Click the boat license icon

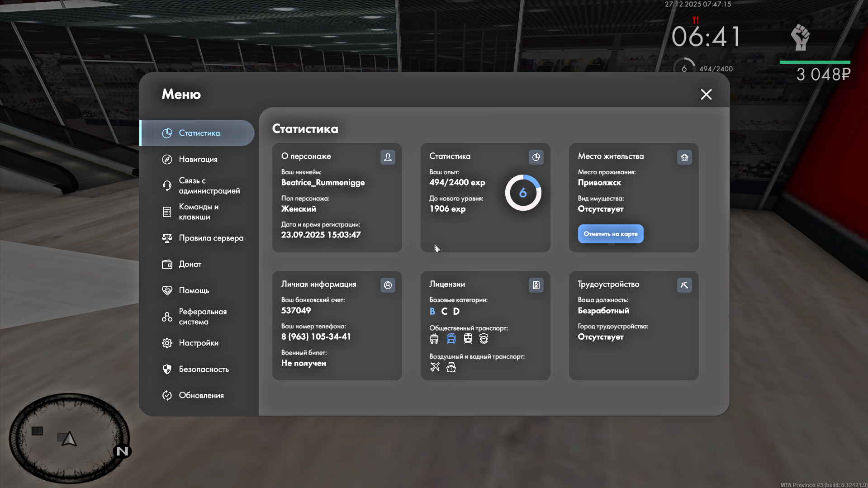(451, 367)
